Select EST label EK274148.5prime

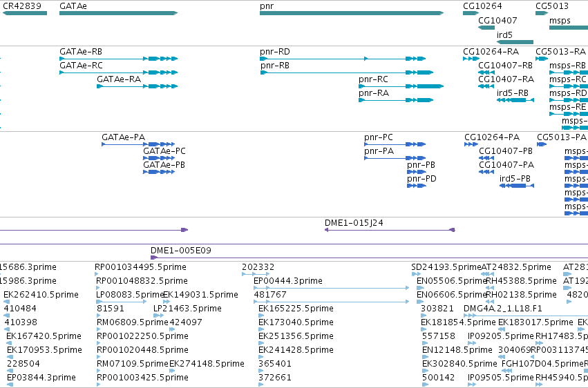207,364
